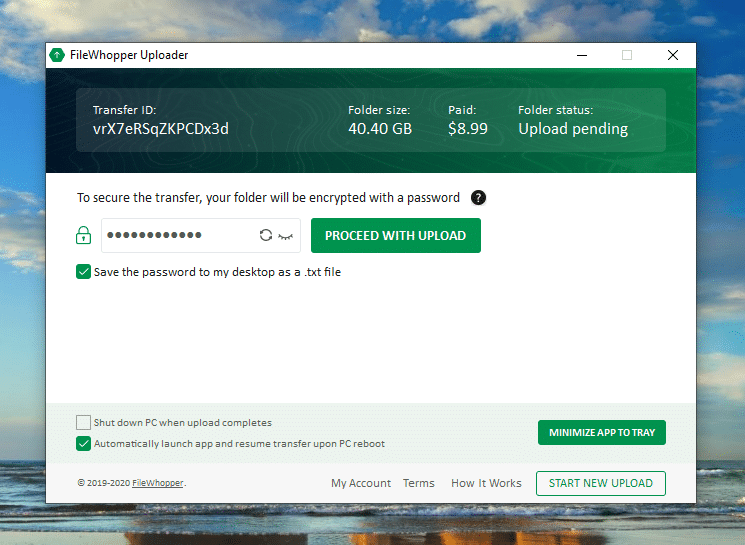Click the FileWhopper logo in title bar
Viewport: 745px width, 545px height.
pyautogui.click(x=57, y=55)
